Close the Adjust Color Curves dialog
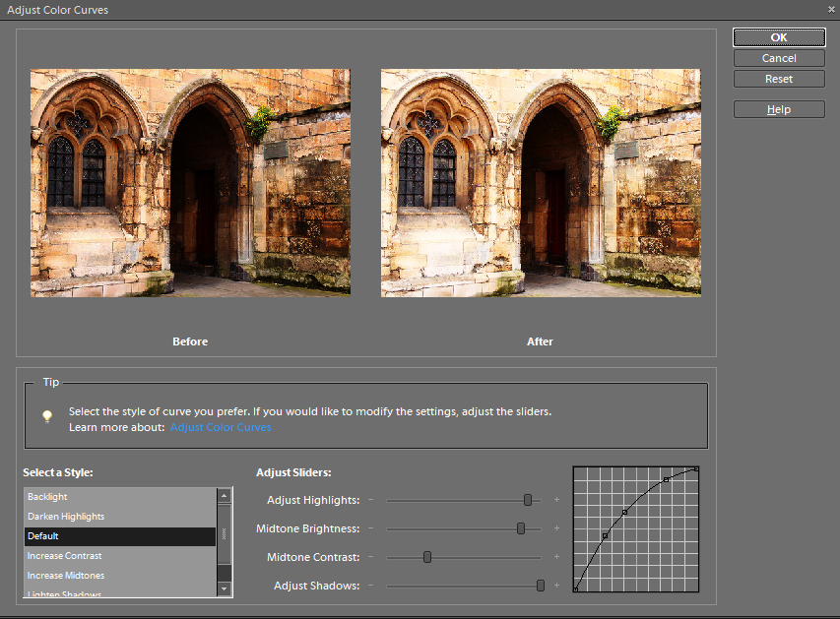 [x=831, y=9]
